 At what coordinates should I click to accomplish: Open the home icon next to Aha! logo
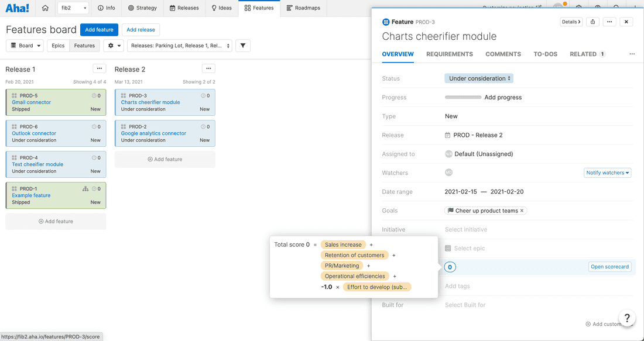(45, 8)
